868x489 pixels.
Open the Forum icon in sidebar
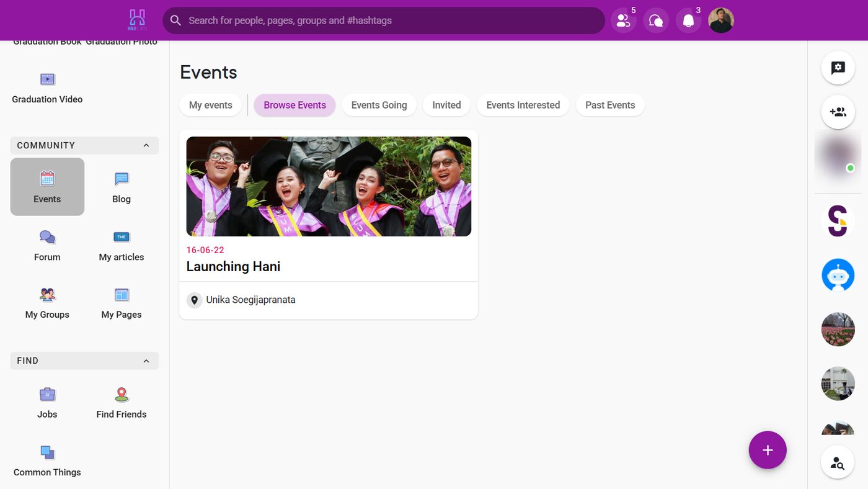point(47,237)
